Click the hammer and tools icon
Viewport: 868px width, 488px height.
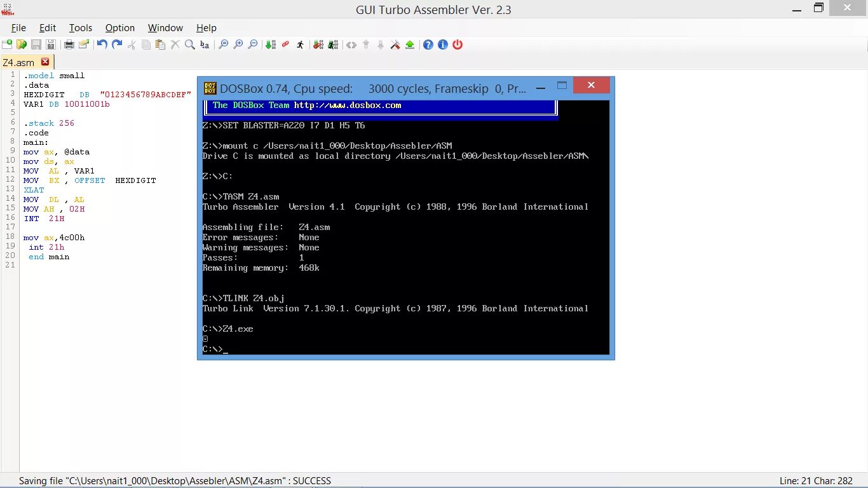click(x=395, y=44)
